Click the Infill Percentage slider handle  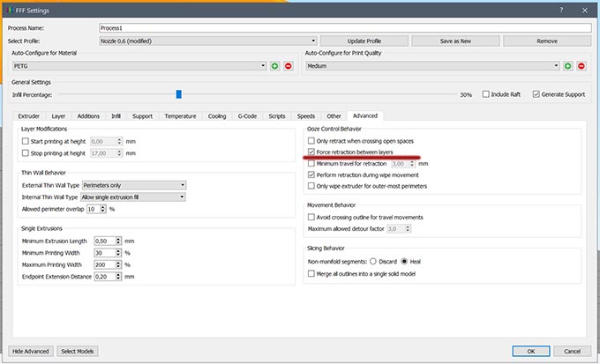click(179, 94)
